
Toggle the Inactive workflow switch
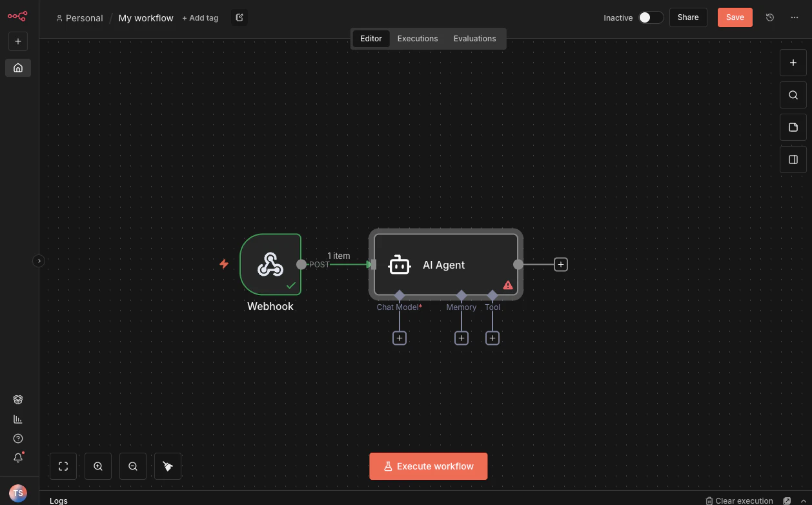651,17
